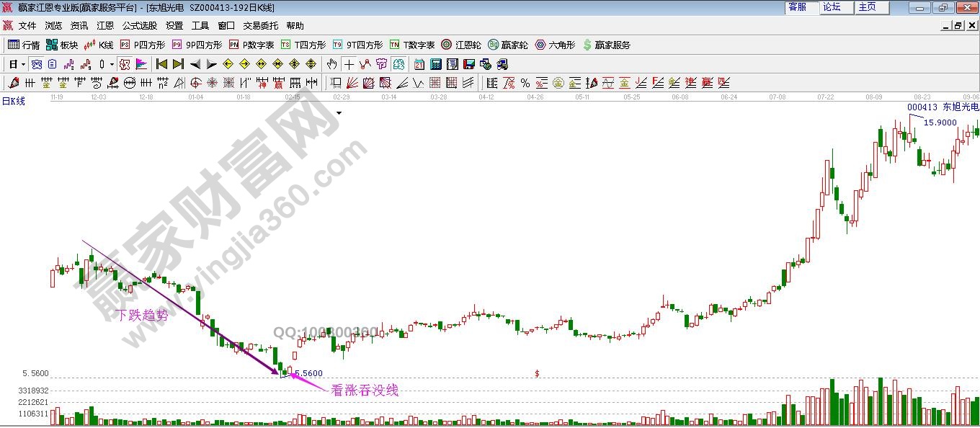This screenshot has height=428, width=980.
Task: Click the hand pan tool icon
Action: click(x=331, y=64)
